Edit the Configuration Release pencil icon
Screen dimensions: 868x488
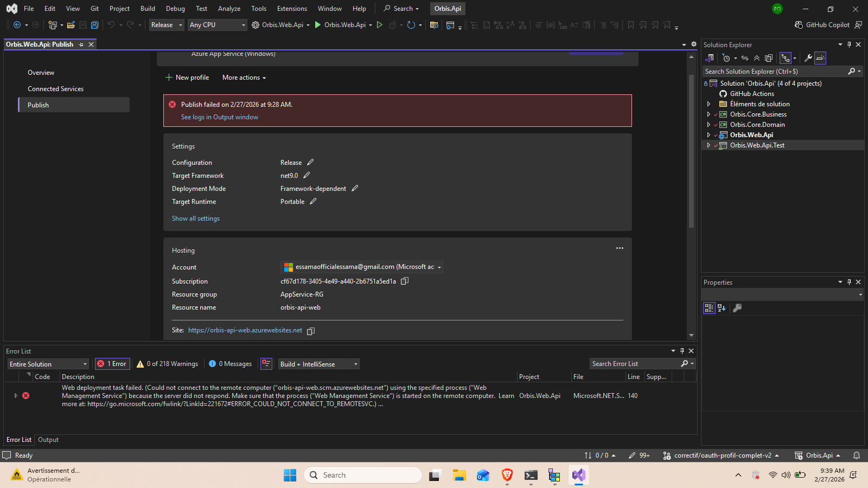tap(310, 162)
